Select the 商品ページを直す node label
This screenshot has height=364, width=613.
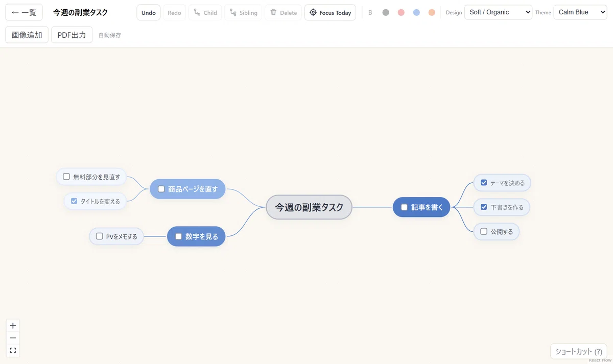[193, 189]
